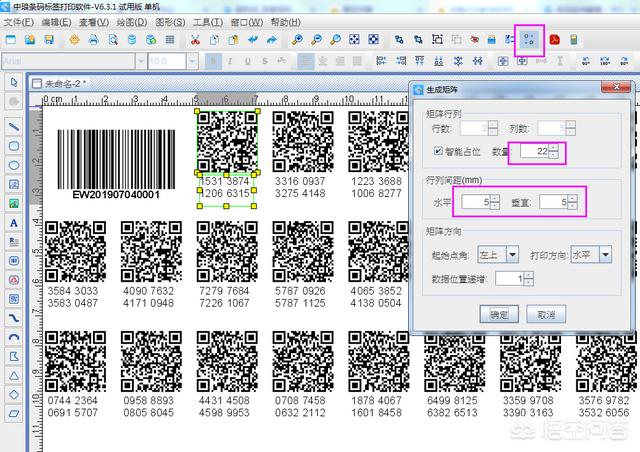This screenshot has width=640, height=452.
Task: Select the EW201907040001 barcode object
Action: (x=116, y=164)
